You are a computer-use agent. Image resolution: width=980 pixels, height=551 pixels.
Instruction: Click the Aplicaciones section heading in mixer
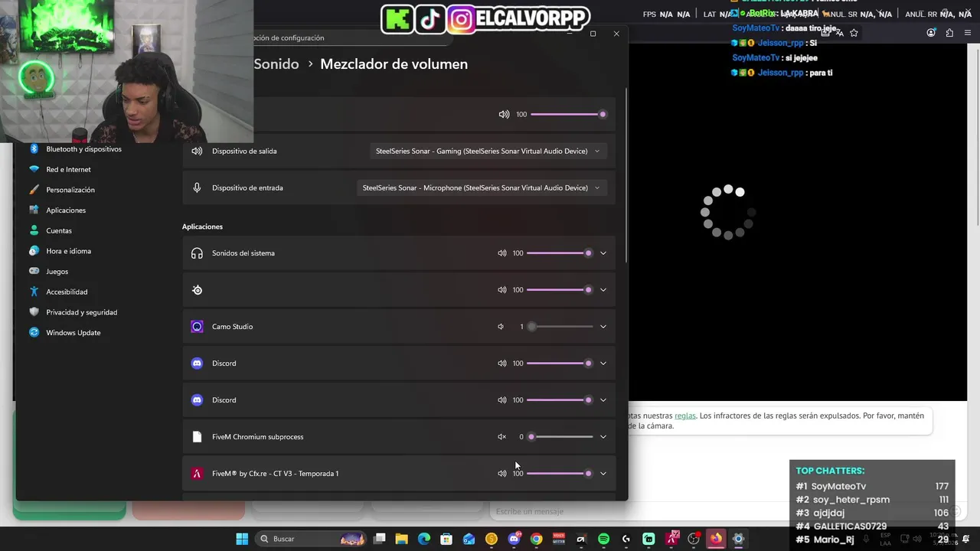pos(202,227)
